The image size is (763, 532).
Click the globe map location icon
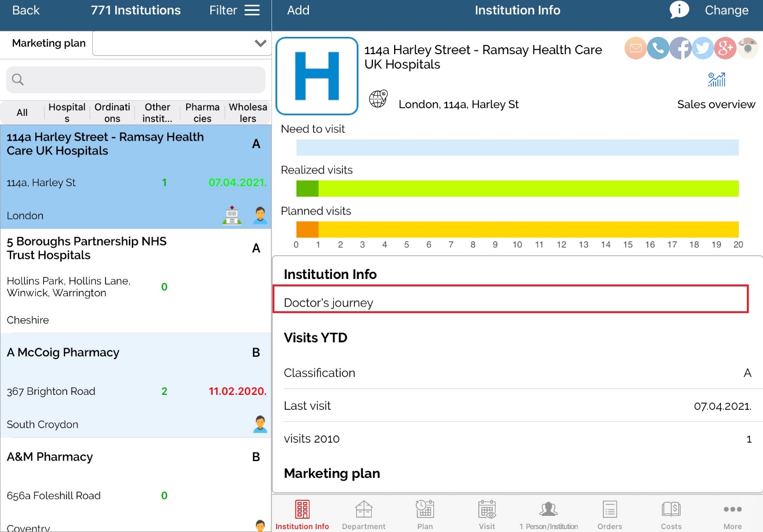pos(378,99)
